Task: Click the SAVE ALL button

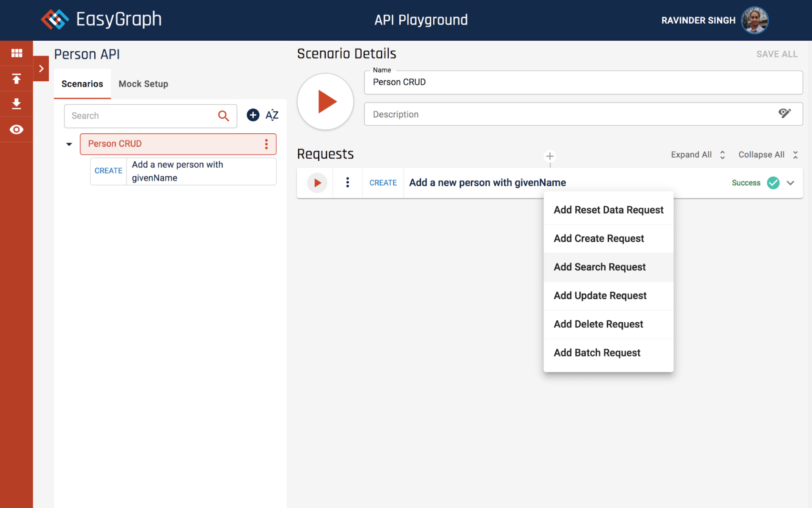Action: [x=776, y=54]
